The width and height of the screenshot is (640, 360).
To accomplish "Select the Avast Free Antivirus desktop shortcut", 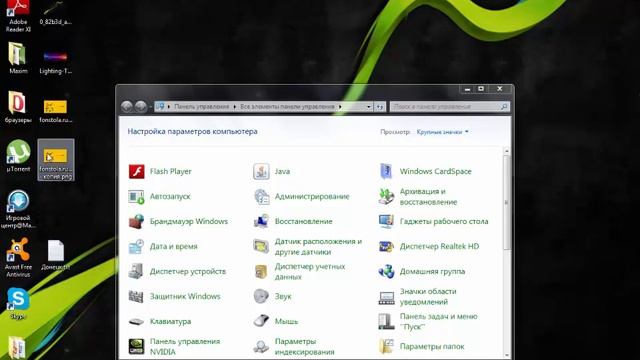I will click(18, 258).
